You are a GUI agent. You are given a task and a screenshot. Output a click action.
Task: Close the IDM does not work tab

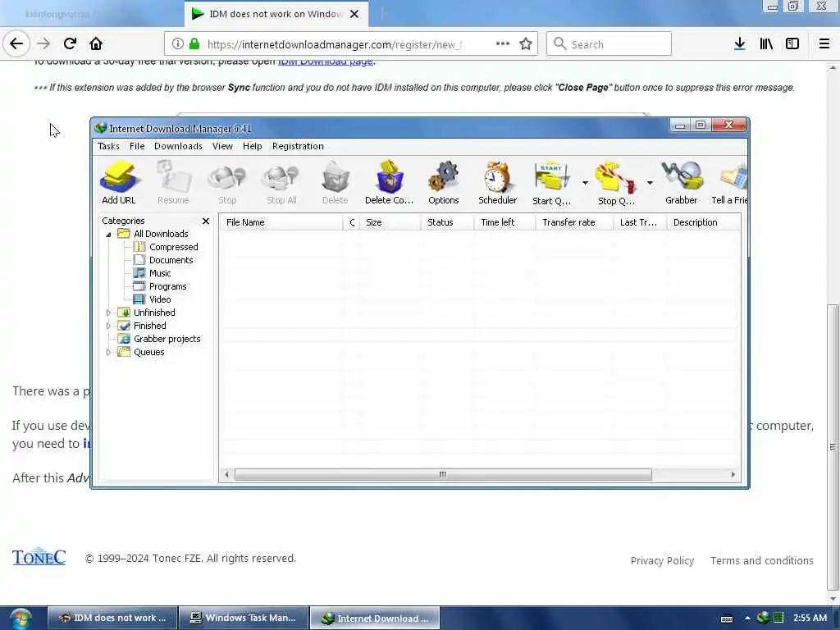354,15
